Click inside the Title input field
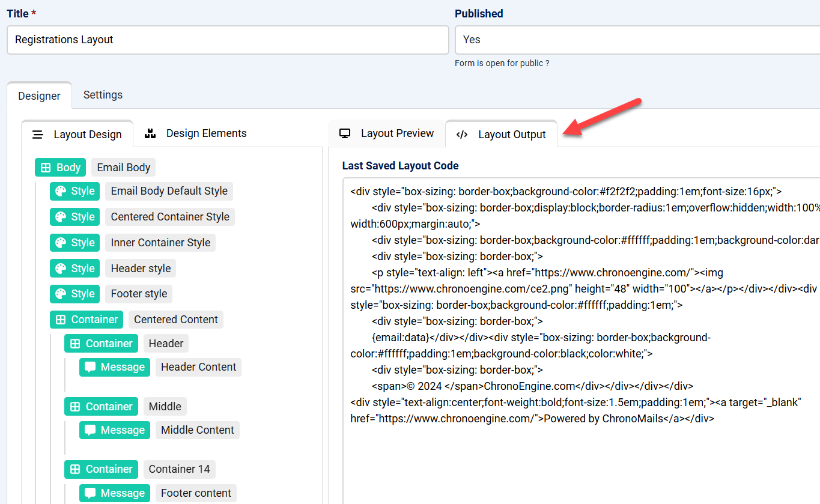The width and height of the screenshot is (820, 504). click(x=227, y=40)
